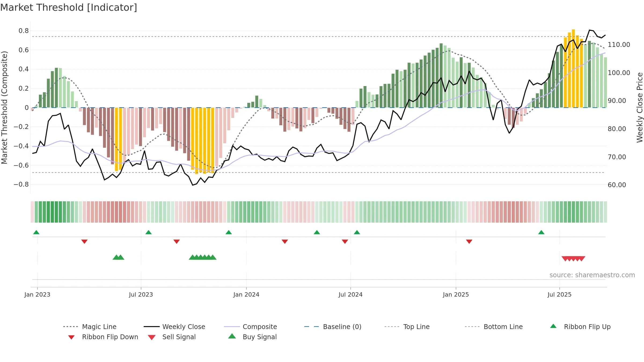
Task: Click the 90.00 right axis price label
Action: click(617, 101)
